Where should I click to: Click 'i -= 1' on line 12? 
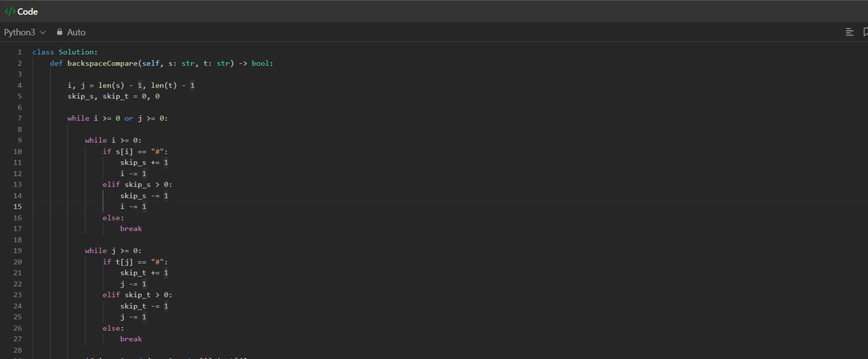click(x=133, y=173)
